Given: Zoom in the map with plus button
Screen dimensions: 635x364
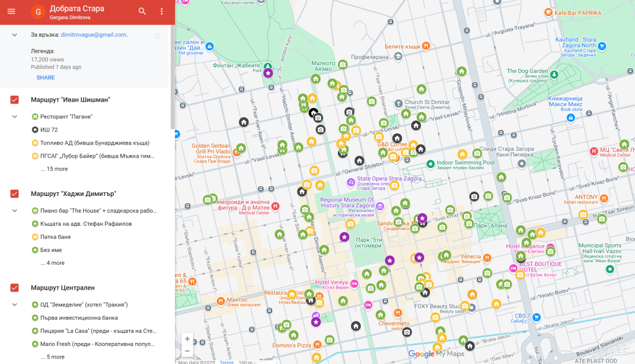Looking at the screenshot, I should pyautogui.click(x=187, y=339).
